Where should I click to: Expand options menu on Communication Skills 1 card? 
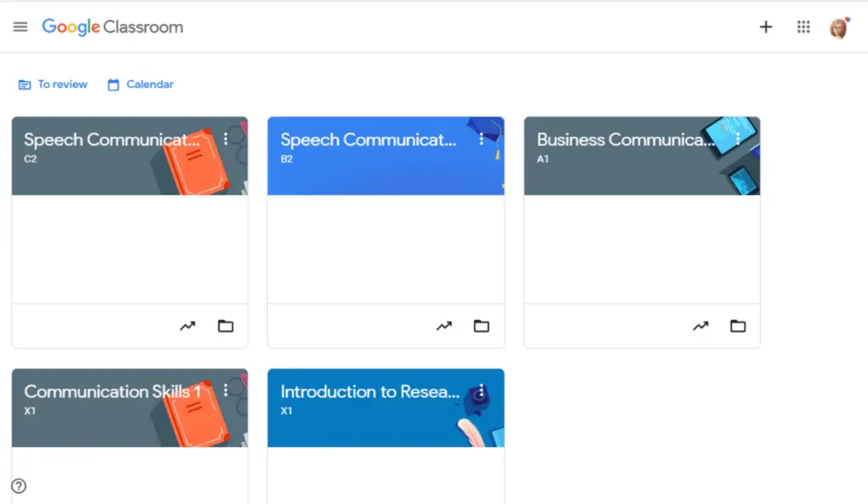(x=225, y=390)
